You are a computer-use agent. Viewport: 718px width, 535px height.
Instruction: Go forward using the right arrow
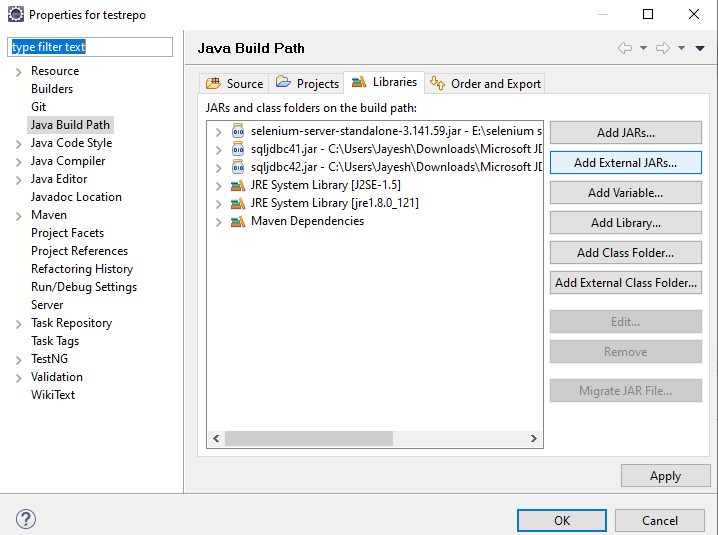tap(663, 48)
